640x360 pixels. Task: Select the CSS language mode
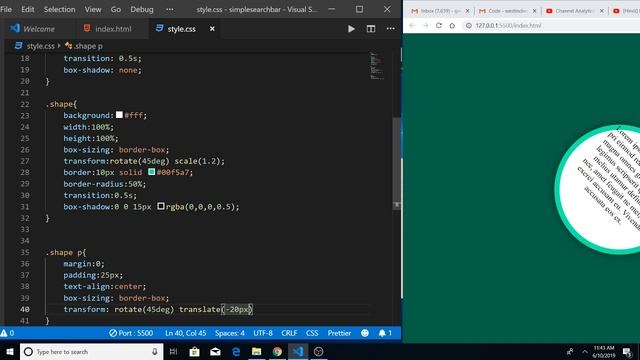[312, 333]
